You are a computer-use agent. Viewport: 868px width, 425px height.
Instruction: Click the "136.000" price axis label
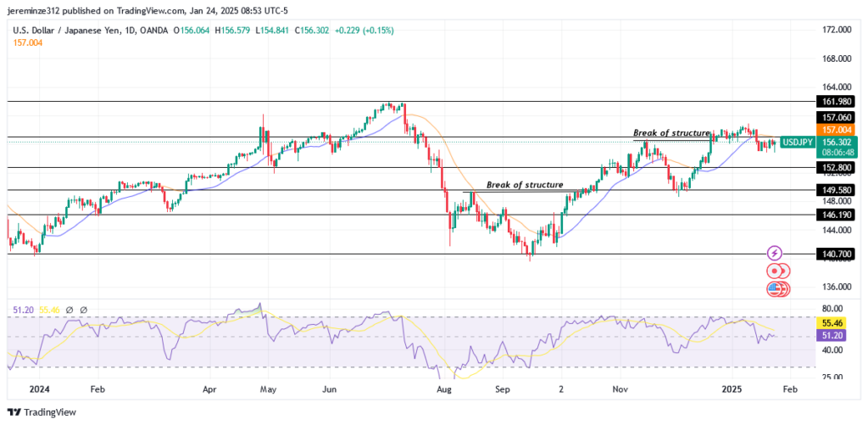pyautogui.click(x=837, y=287)
